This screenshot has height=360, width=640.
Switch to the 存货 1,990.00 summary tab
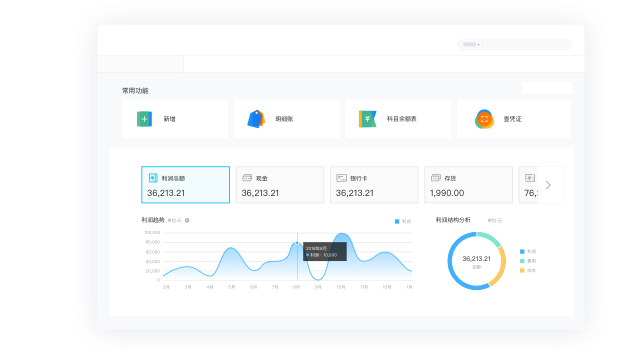469,185
